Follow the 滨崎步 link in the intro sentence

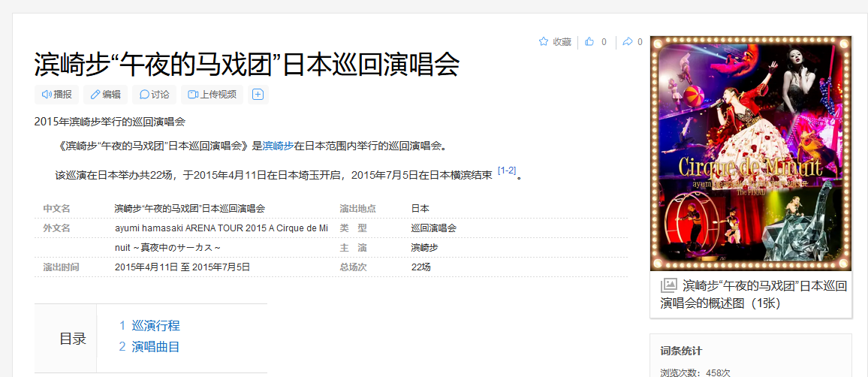278,146
